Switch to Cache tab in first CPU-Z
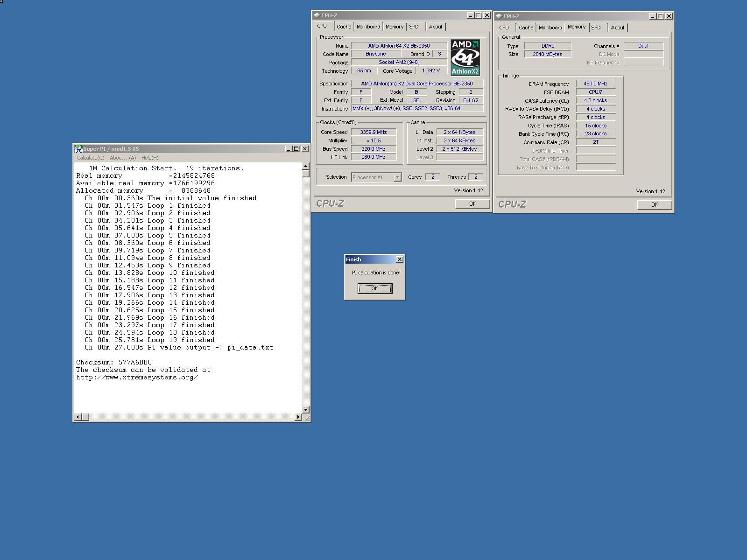The height and width of the screenshot is (560, 747). [344, 27]
